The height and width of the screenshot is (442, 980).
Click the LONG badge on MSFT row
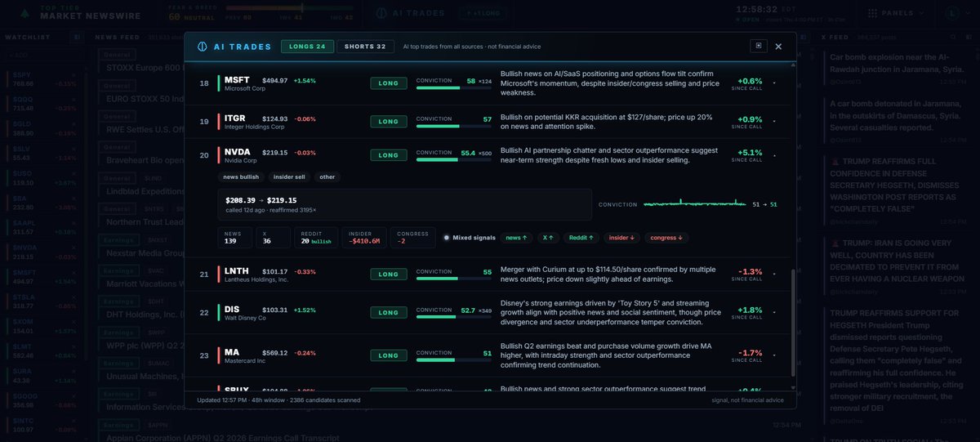[x=389, y=83]
